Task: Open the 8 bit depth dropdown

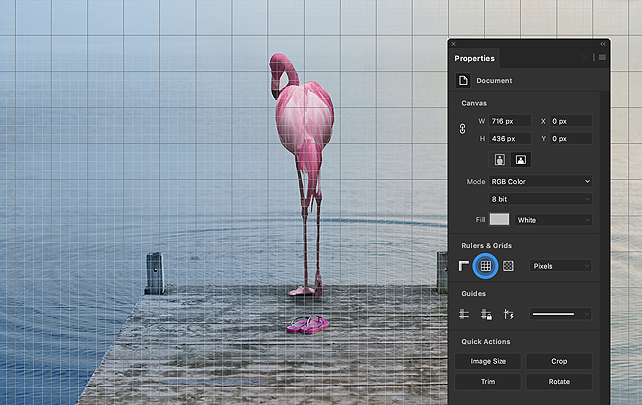Action: (x=540, y=199)
